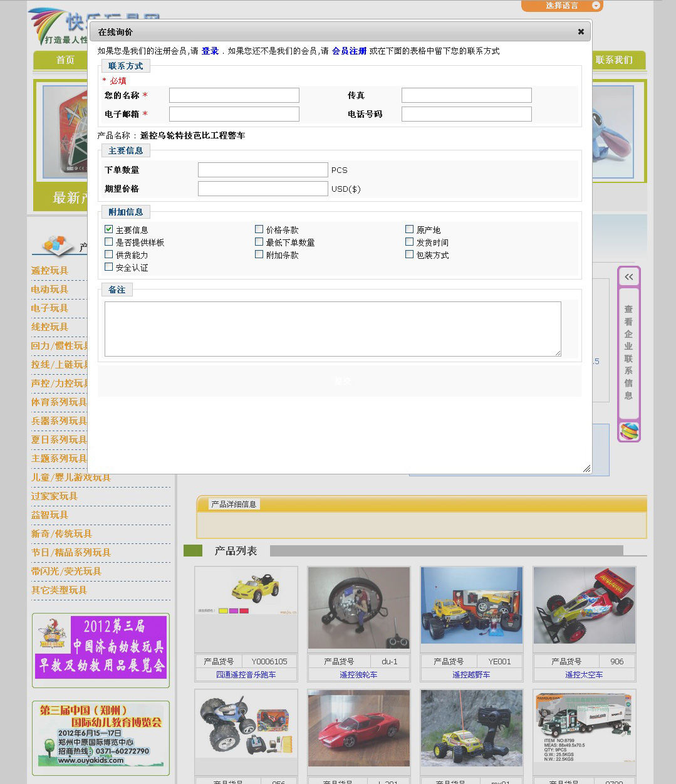Follow the 会员注册 registration link
The image size is (676, 784).
pos(349,51)
